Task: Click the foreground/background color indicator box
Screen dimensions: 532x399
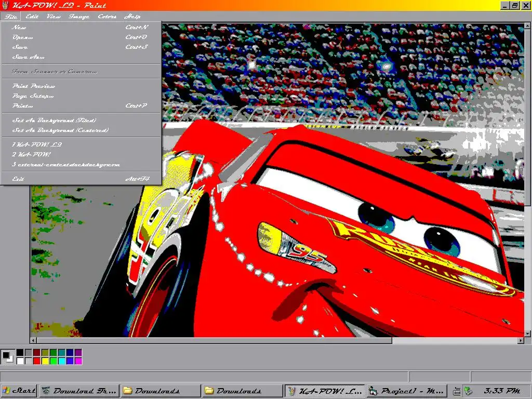Action: (7, 356)
